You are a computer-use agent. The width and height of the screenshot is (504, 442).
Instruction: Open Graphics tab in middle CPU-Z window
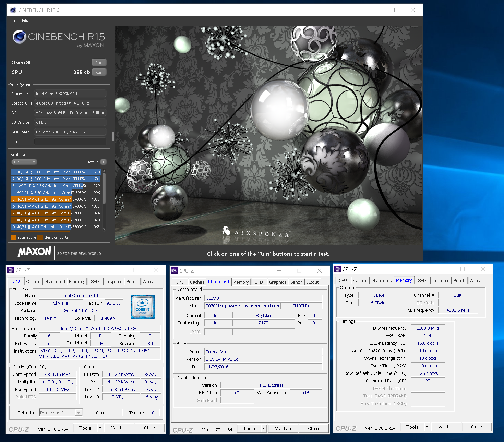[278, 282]
